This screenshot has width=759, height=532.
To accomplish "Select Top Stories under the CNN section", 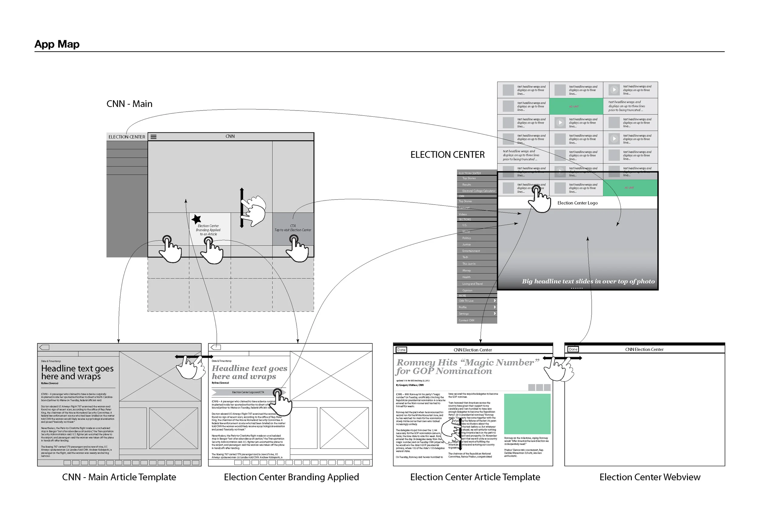I will pos(477,201).
